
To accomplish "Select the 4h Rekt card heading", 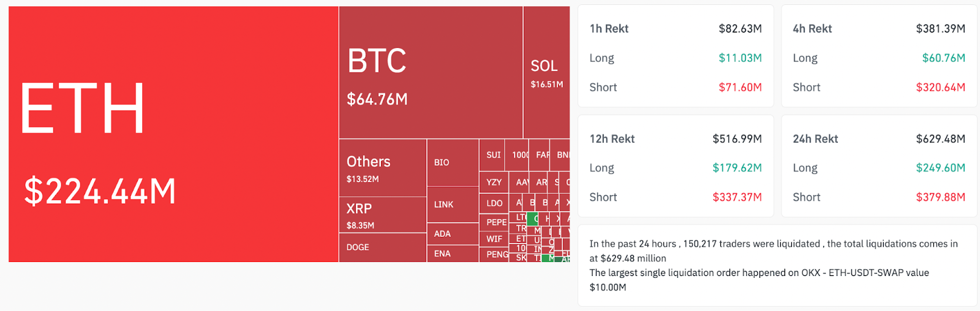I will pyautogui.click(x=812, y=29).
